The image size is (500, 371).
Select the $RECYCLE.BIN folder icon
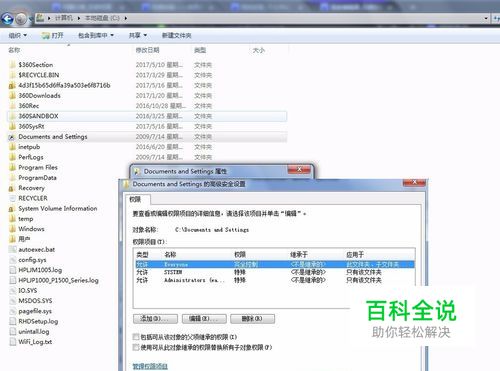click(x=12, y=75)
